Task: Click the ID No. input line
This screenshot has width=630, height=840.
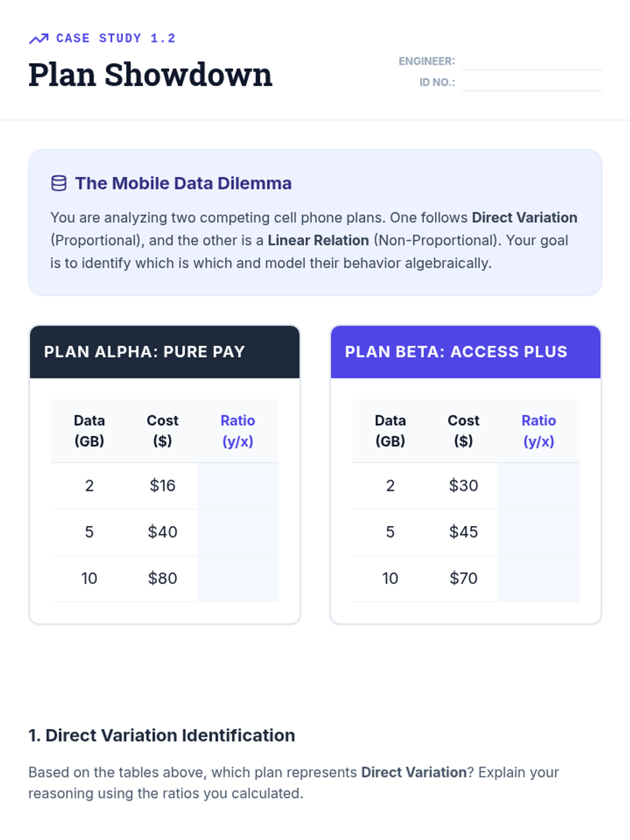Action: pyautogui.click(x=532, y=82)
